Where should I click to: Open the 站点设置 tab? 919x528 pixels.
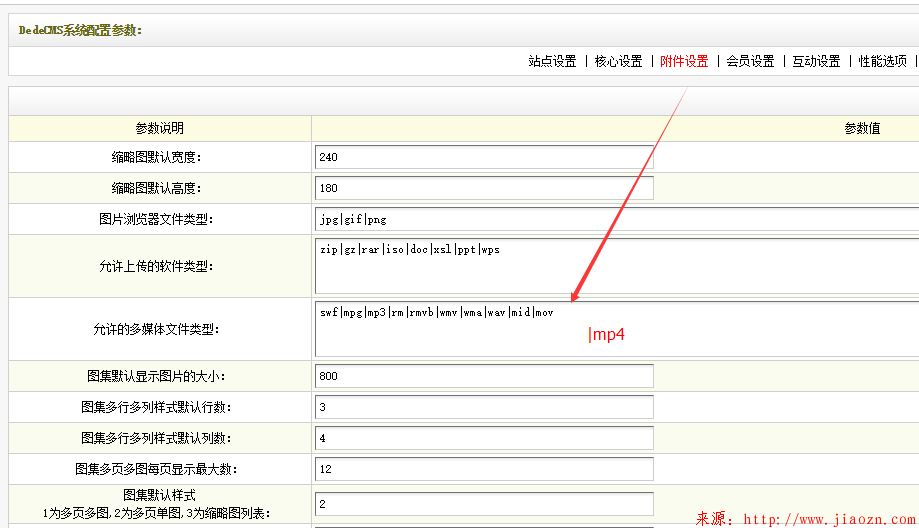[552, 61]
